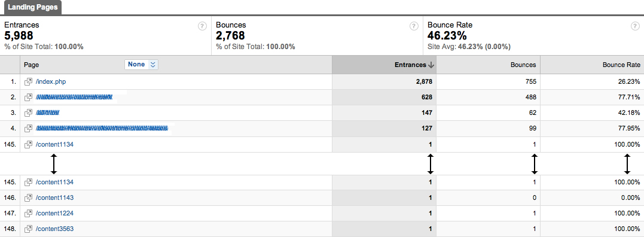Open /index.php in new window icon
Image resolution: width=644 pixels, height=237 pixels.
pos(28,82)
